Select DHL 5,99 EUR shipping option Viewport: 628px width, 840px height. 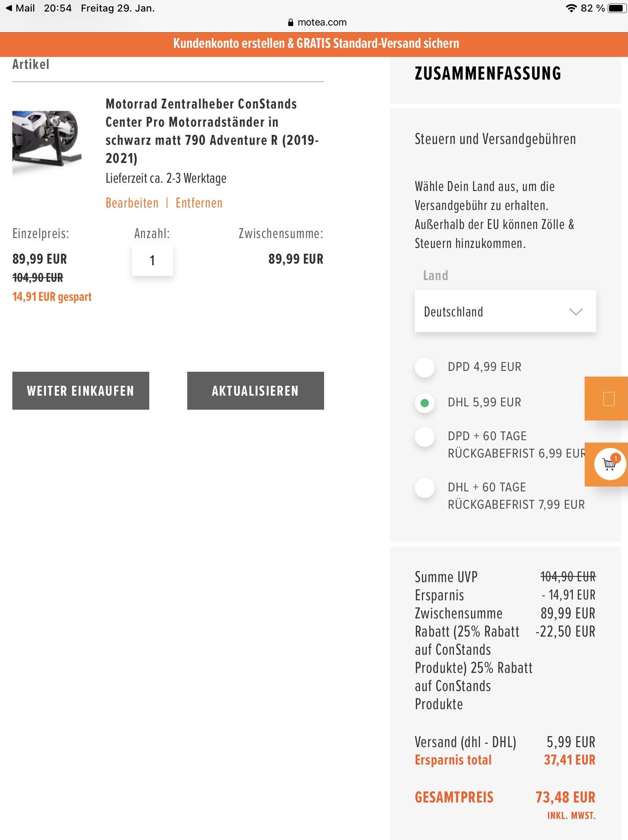(425, 403)
